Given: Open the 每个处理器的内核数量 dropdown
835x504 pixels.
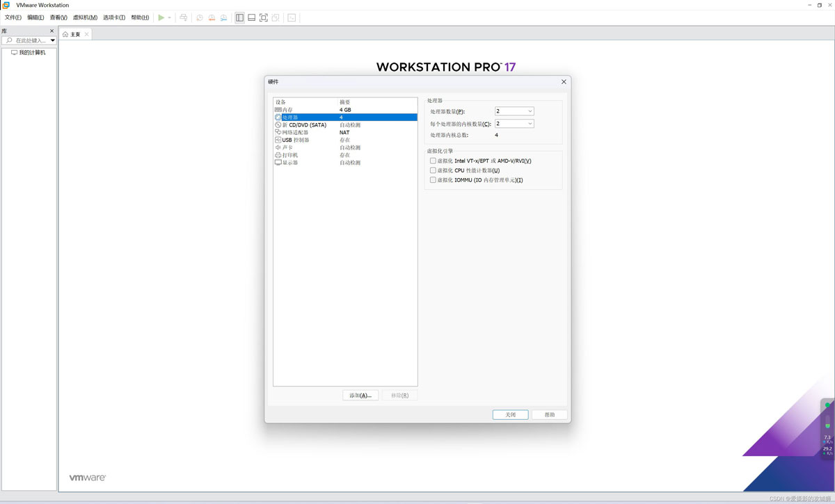Looking at the screenshot, I should click(514, 124).
